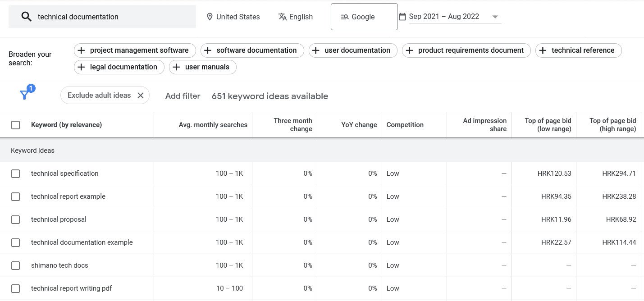The width and height of the screenshot is (644, 301).
Task: Tick the 'shimano tech docs' checkbox
Action: 16,265
